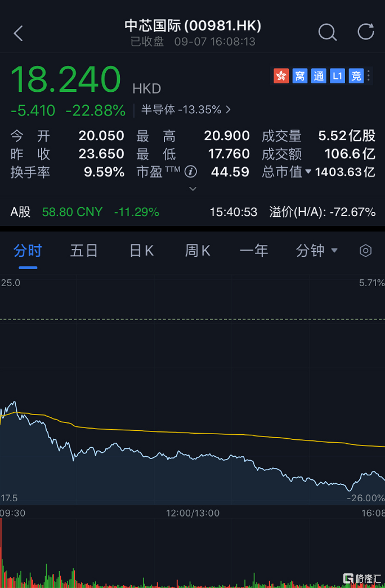Tap the blue 窝 badge
The width and height of the screenshot is (385, 588).
pos(300,76)
